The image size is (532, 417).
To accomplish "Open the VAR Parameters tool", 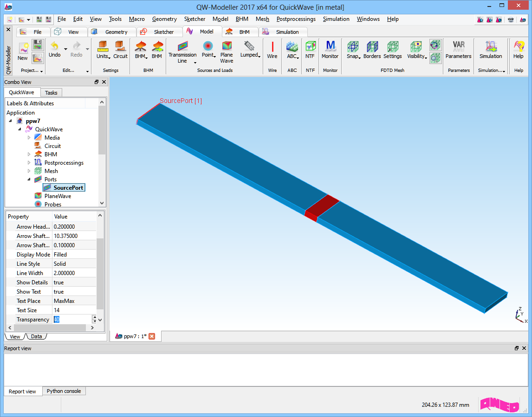I will (x=458, y=50).
